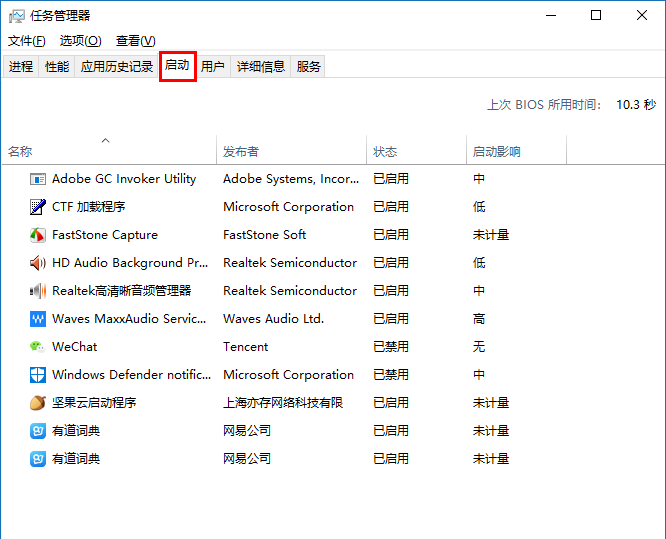This screenshot has height=539, width=666.
Task: Maximize the 任务管理器 window
Action: [x=596, y=16]
